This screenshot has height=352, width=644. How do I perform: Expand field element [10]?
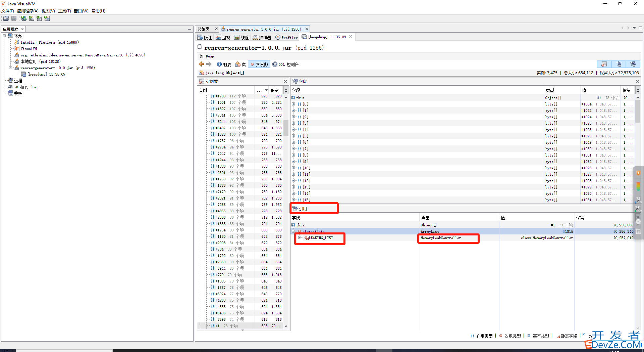click(x=293, y=168)
